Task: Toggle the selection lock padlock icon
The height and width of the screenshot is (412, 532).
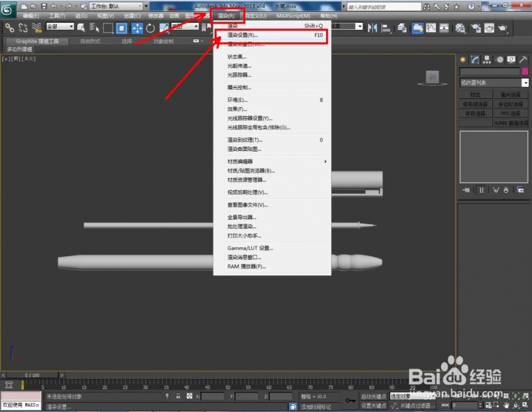Action: [178, 396]
